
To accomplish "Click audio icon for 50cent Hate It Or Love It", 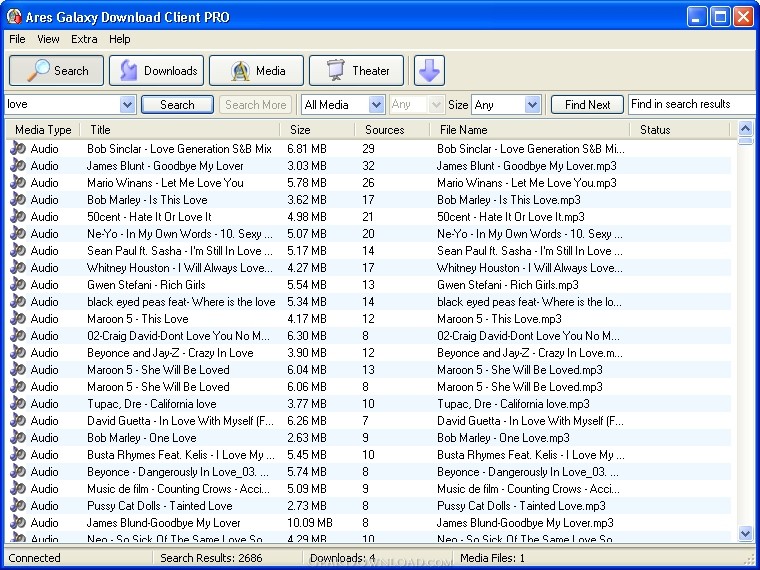I will (18, 216).
